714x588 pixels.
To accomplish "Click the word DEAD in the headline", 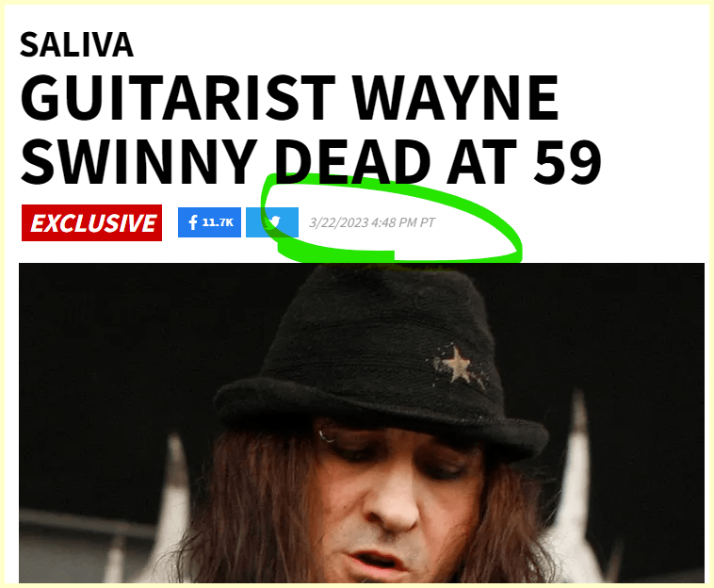I will point(353,162).
